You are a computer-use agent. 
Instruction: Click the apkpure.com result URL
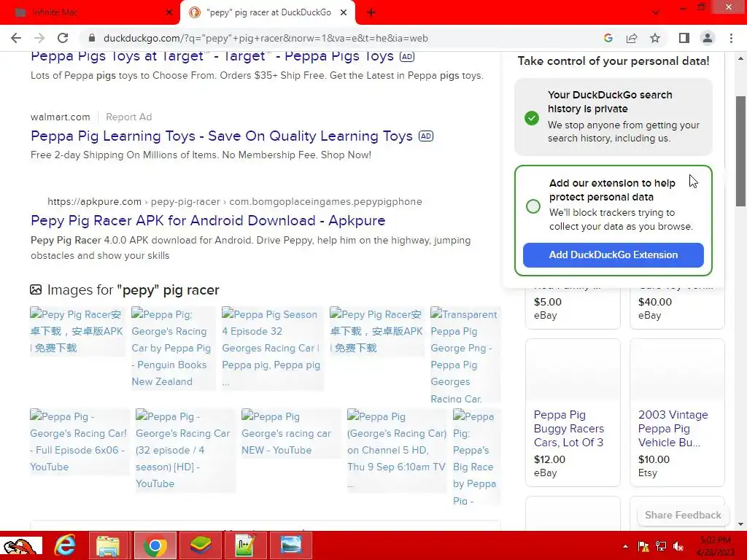(x=234, y=202)
